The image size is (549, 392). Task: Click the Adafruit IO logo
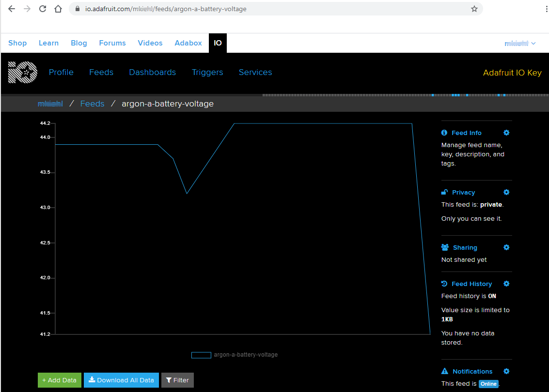(x=23, y=73)
